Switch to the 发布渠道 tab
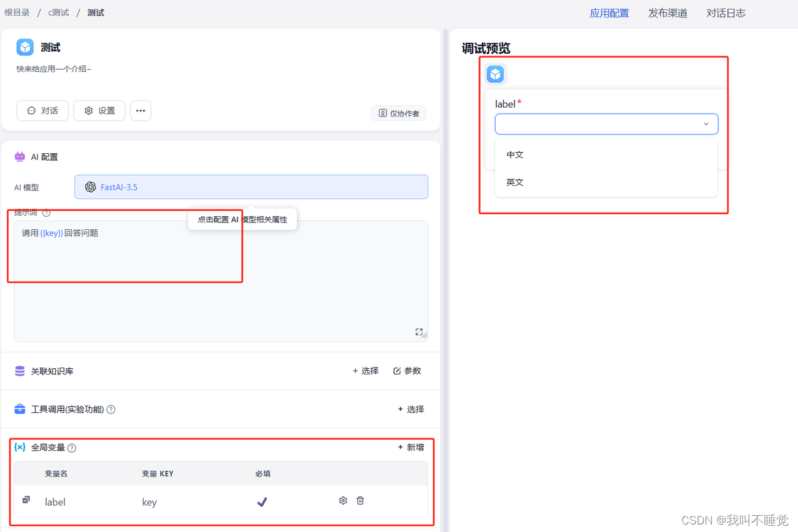The image size is (798, 532). [668, 13]
